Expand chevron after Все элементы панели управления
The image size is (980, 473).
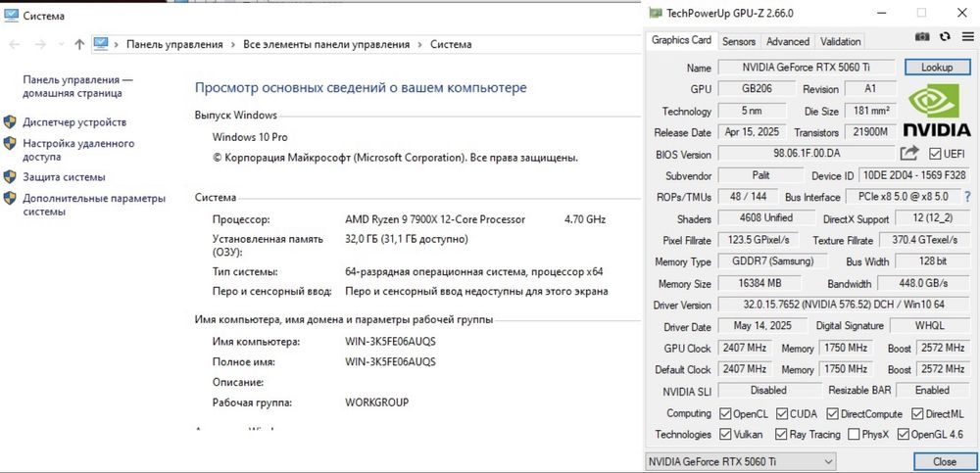(x=420, y=44)
